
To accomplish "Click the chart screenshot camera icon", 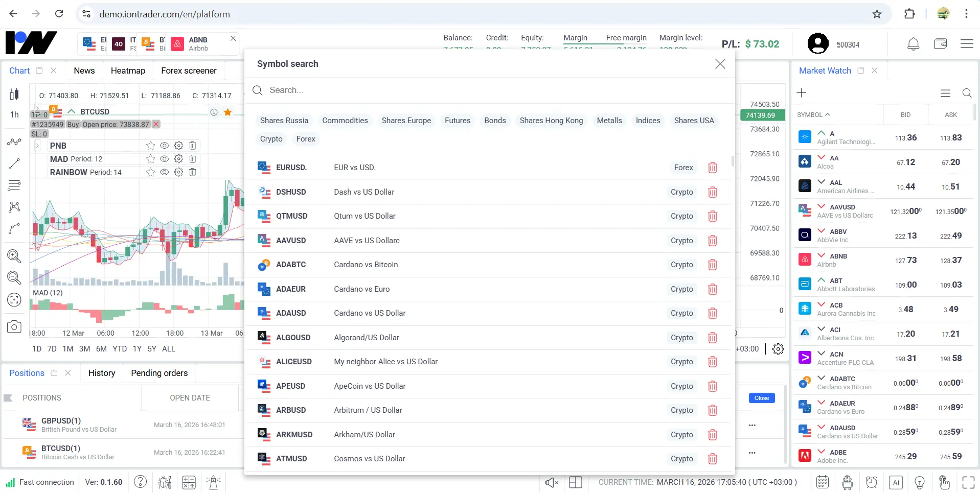I will coord(14,327).
